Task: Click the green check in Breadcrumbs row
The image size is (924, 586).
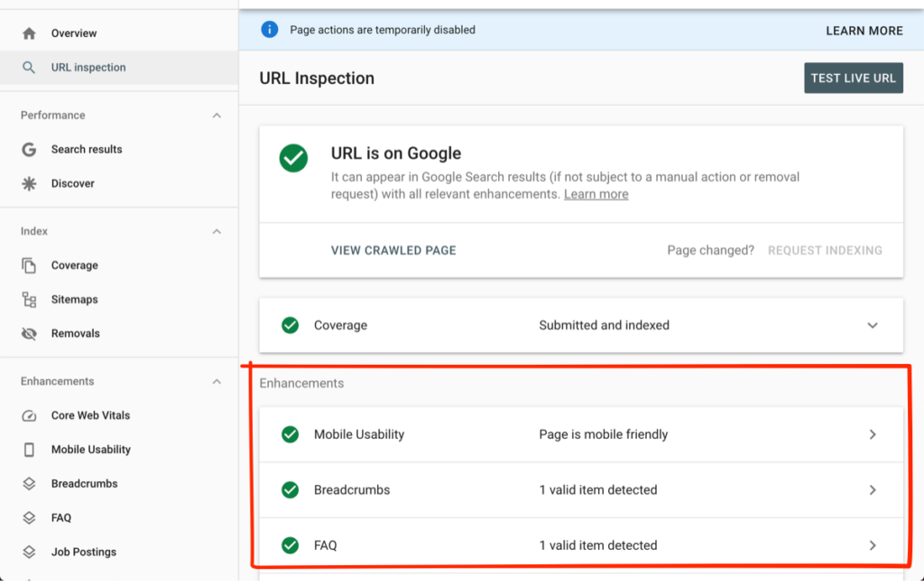Action: point(290,490)
